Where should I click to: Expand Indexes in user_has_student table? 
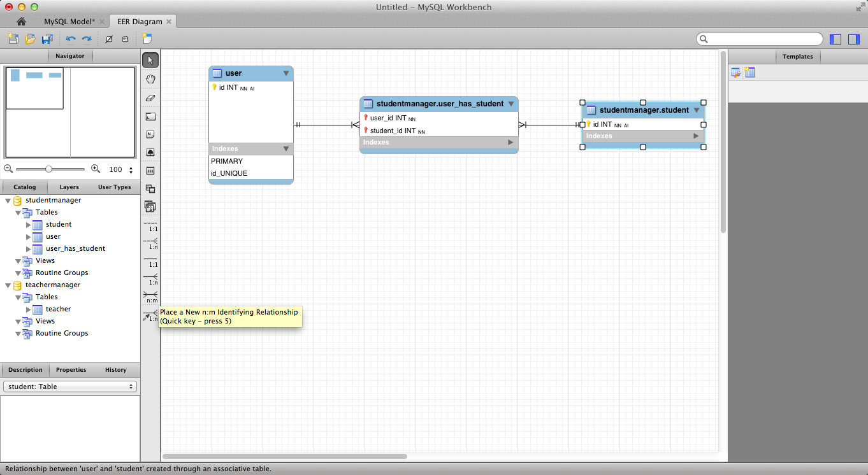coord(510,143)
